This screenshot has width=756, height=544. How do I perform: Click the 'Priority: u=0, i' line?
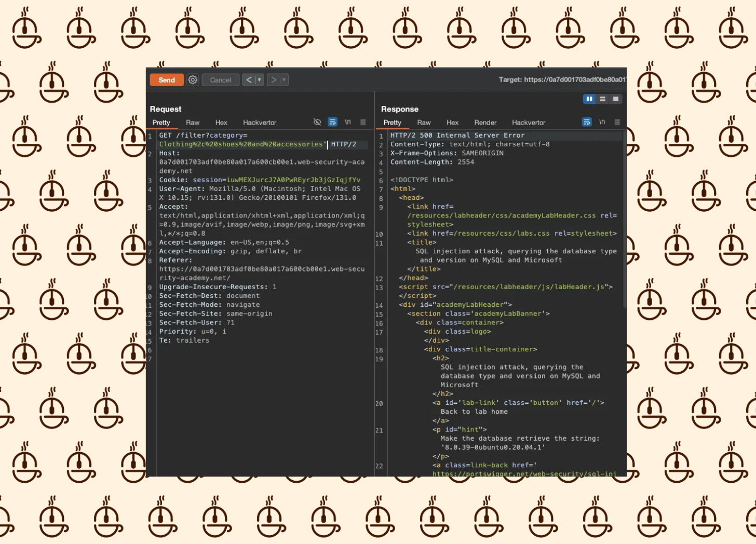pyautogui.click(x=193, y=331)
